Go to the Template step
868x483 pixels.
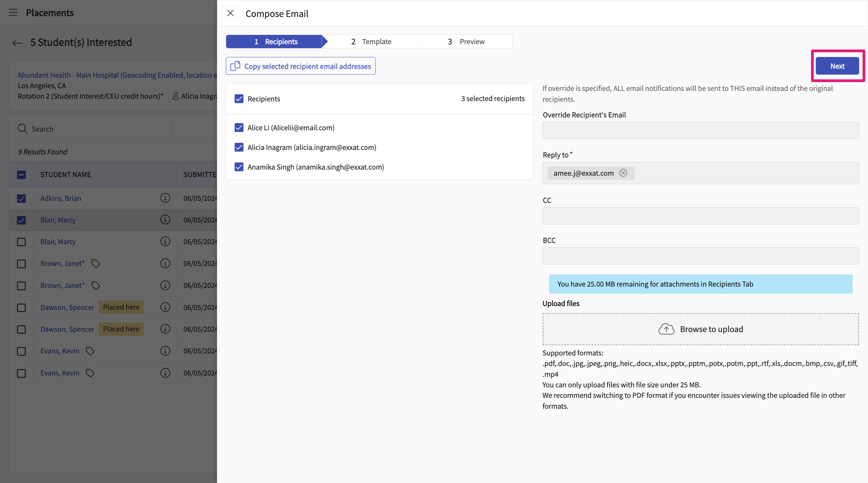click(x=372, y=42)
